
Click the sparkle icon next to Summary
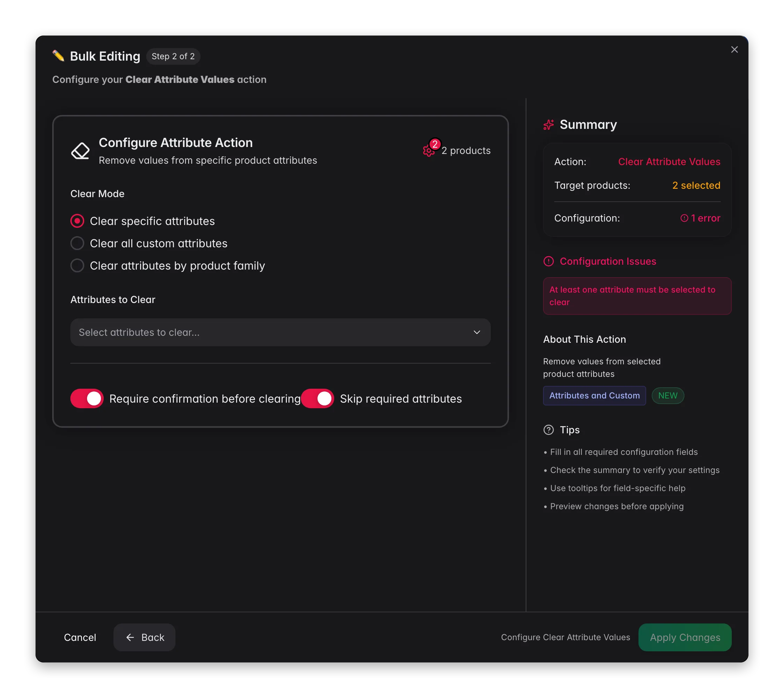coord(549,125)
